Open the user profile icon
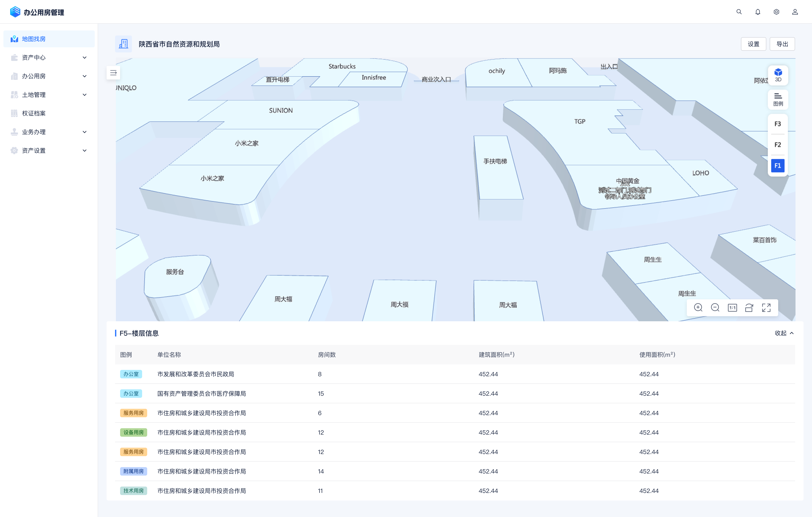The image size is (812, 517). pos(795,12)
